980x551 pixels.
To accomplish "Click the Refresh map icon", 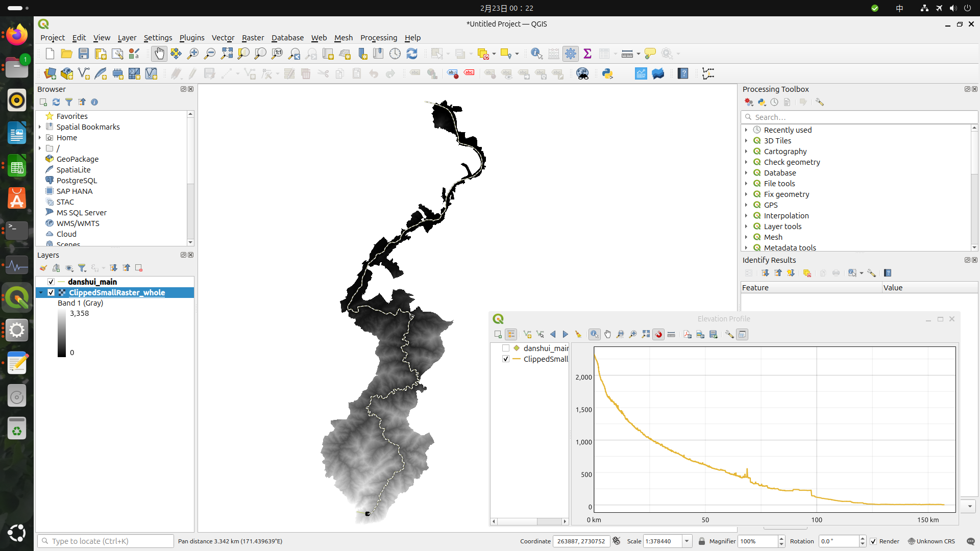I will pyautogui.click(x=412, y=54).
